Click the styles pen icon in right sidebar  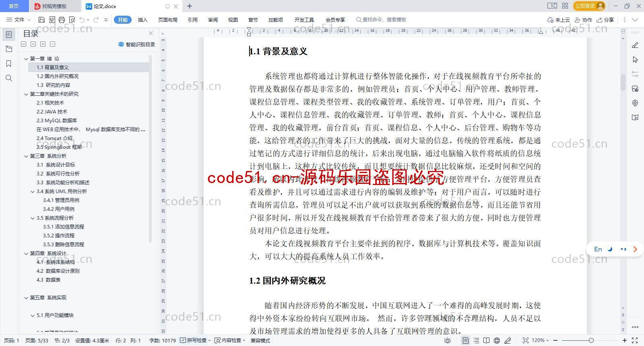pyautogui.click(x=635, y=45)
